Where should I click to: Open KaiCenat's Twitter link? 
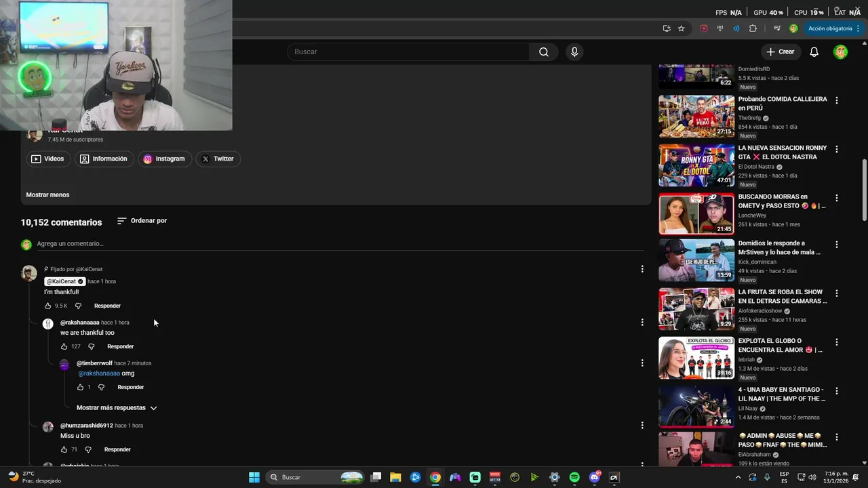click(x=217, y=159)
